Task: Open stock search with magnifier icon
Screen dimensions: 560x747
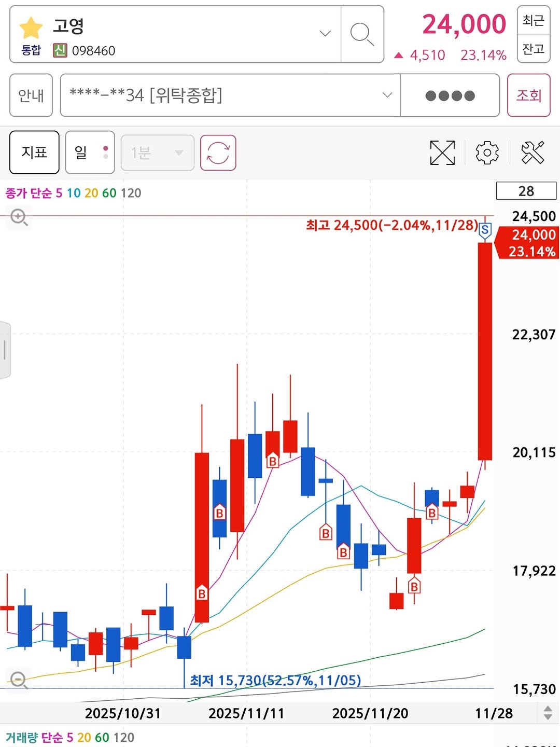Action: click(x=361, y=34)
